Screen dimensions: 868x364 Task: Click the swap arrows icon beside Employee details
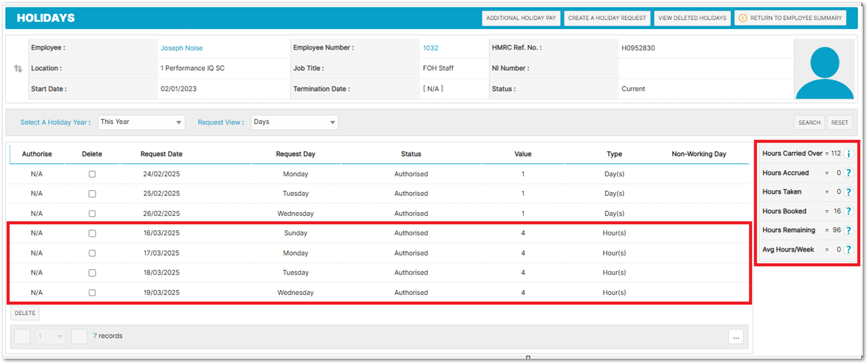point(18,68)
